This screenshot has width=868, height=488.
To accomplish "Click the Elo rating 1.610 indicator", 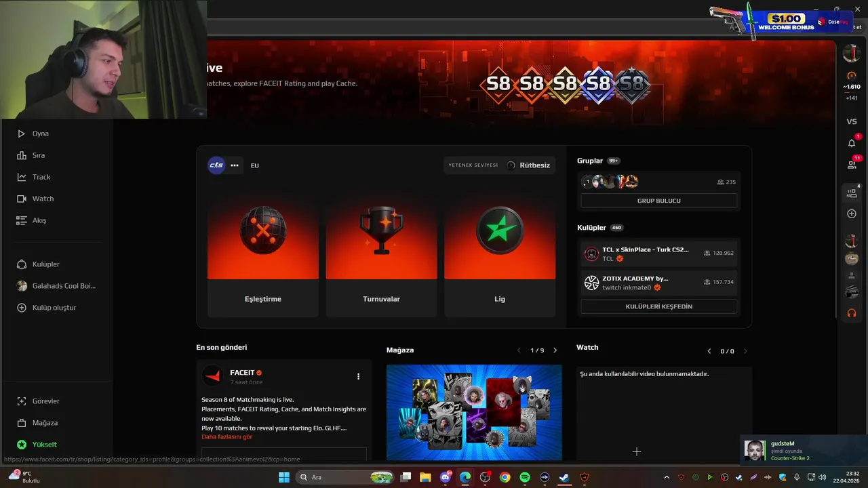I will [852, 87].
